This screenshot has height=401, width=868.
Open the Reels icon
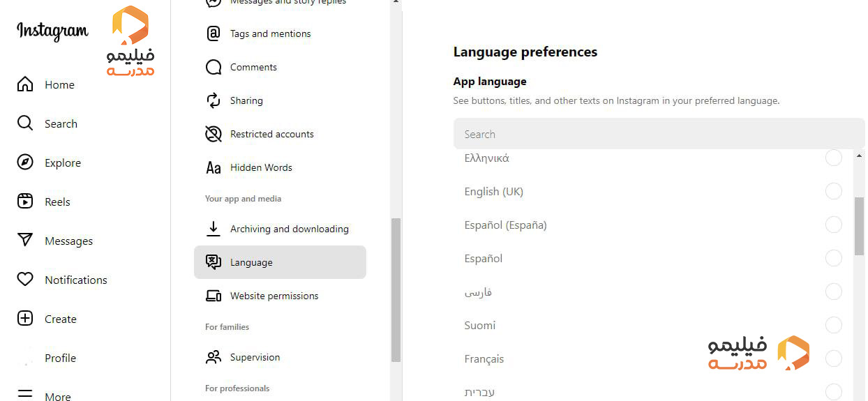click(x=25, y=202)
